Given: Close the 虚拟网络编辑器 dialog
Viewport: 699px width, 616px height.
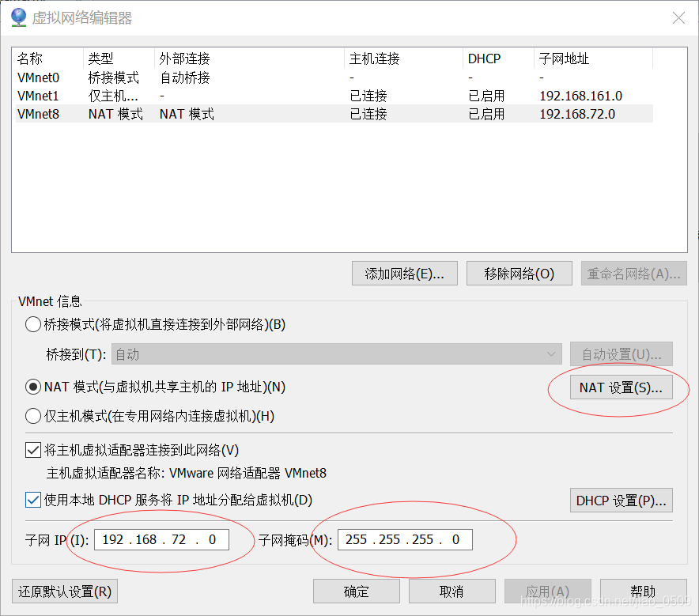Looking at the screenshot, I should pyautogui.click(x=678, y=18).
